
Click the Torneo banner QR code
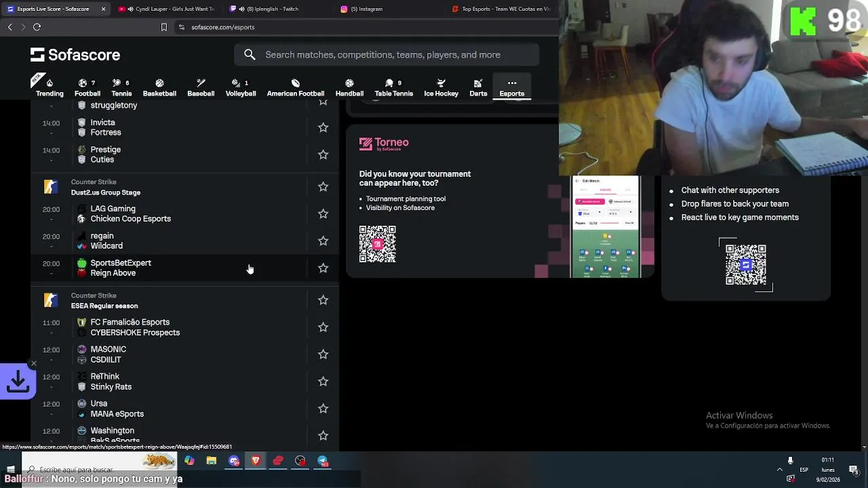click(x=377, y=244)
